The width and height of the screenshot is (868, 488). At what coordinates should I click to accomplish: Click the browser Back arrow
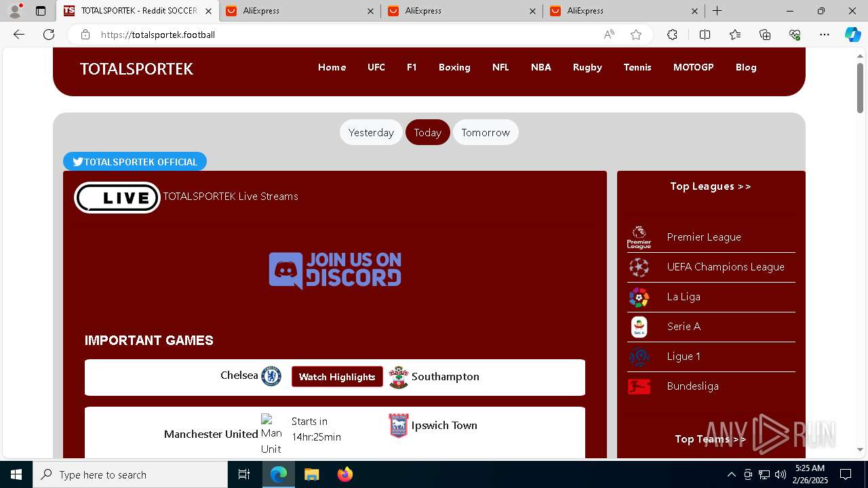[19, 35]
